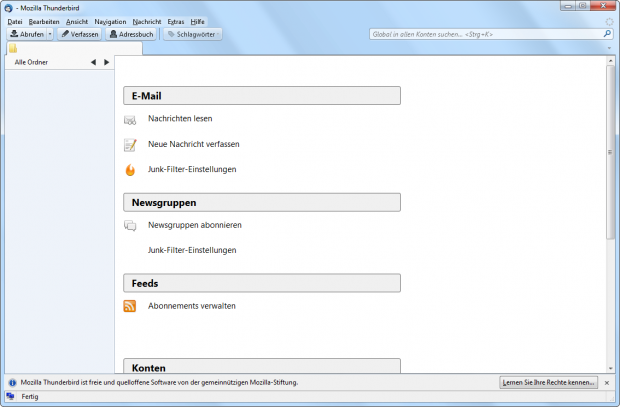
Task: Open Junk-Filter-Einstellungen under E-Mail
Action: point(192,169)
